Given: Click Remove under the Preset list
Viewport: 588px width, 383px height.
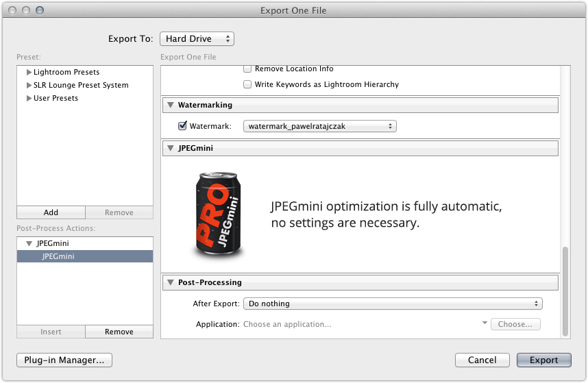Looking at the screenshot, I should (119, 212).
